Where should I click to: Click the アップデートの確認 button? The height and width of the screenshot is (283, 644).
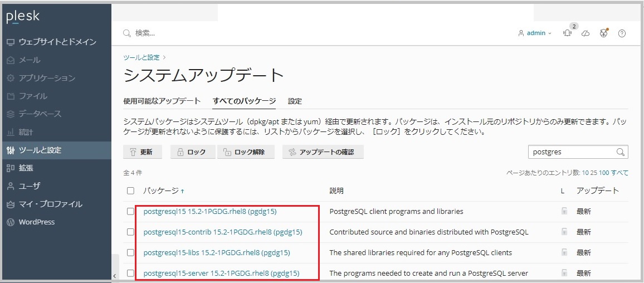323,152
